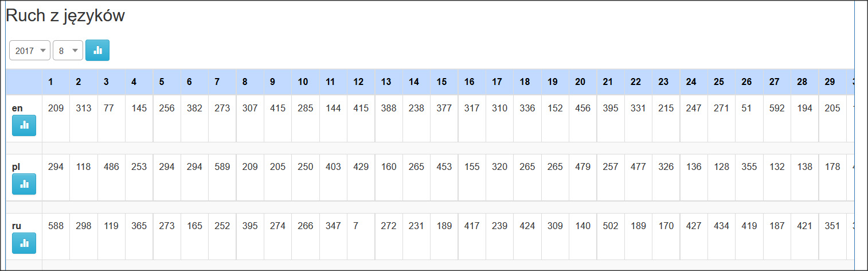
Task: Show the chart for the pl language row
Action: pos(24,184)
